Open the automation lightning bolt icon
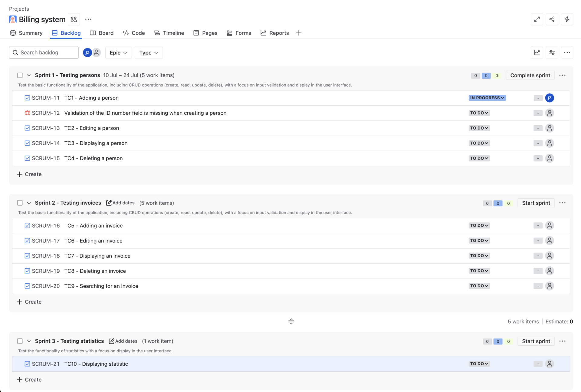The width and height of the screenshot is (581, 392). click(x=567, y=19)
